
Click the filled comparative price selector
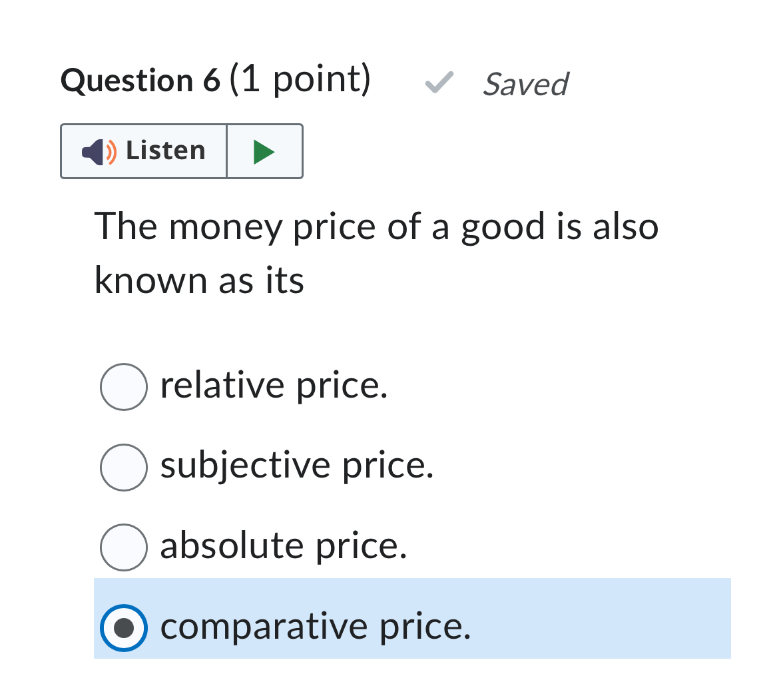pyautogui.click(x=124, y=627)
